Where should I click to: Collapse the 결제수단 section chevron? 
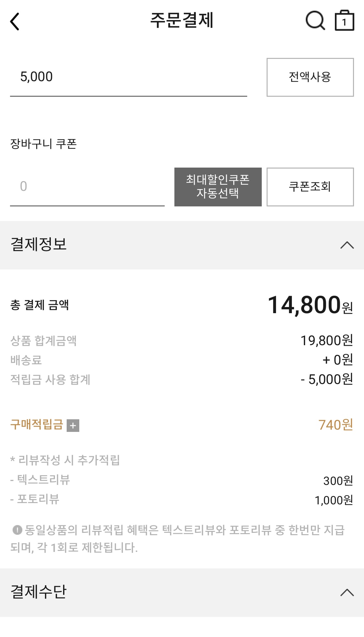347,593
